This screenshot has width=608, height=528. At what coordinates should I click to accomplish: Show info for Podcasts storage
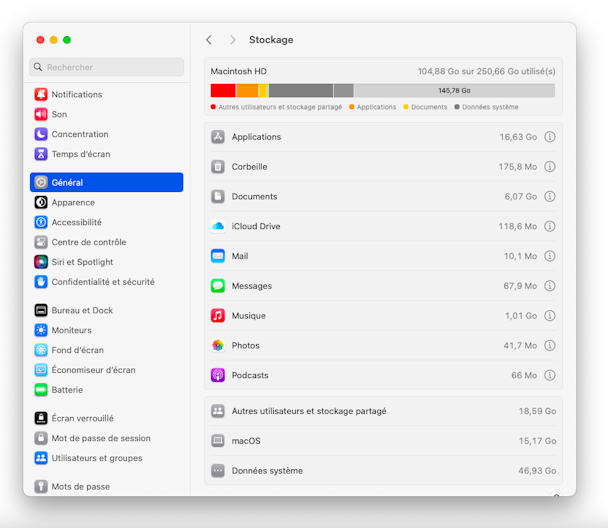click(x=549, y=375)
